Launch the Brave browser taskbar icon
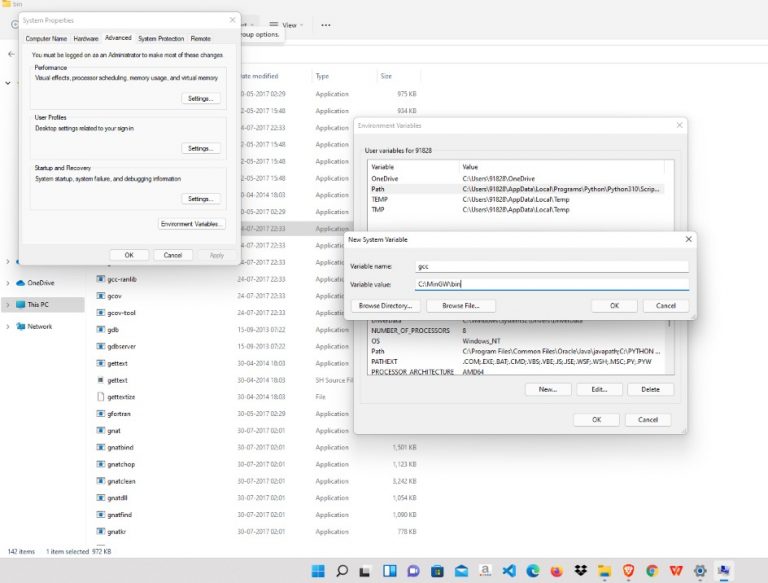 (x=627, y=571)
